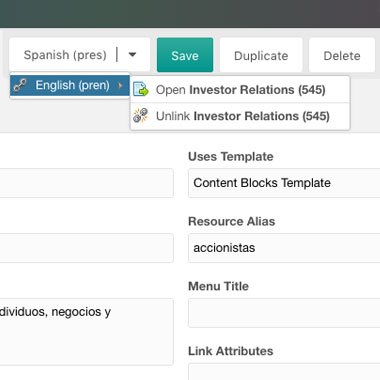This screenshot has height=380, width=380.
Task: Click the Delete button
Action: point(342,55)
